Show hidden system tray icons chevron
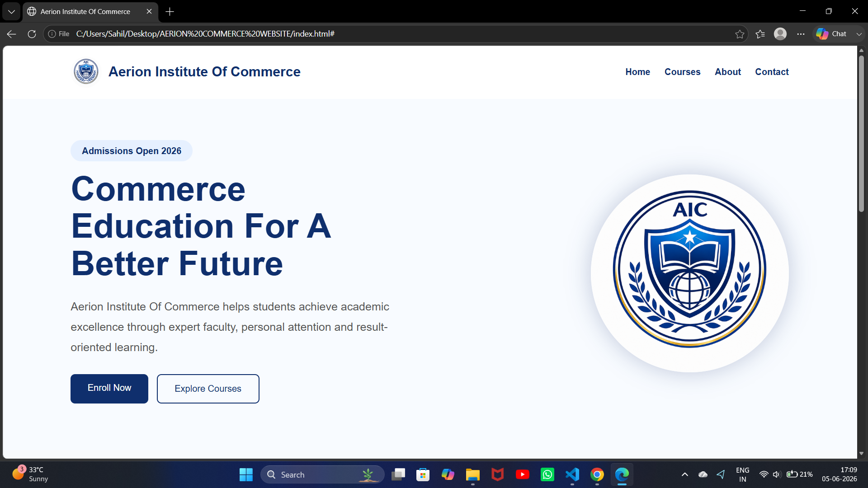868x488 pixels. click(685, 474)
